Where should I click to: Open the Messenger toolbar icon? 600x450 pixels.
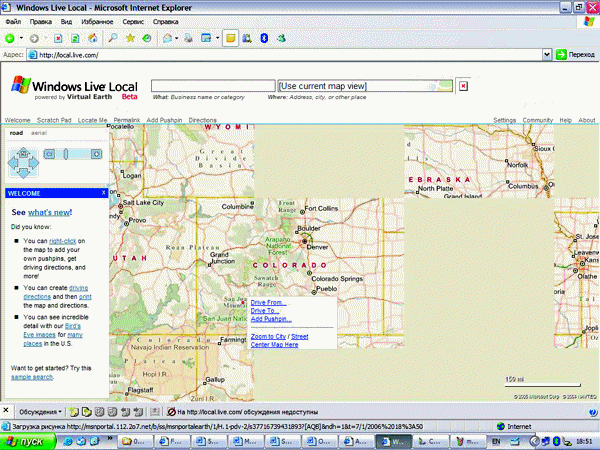point(282,38)
